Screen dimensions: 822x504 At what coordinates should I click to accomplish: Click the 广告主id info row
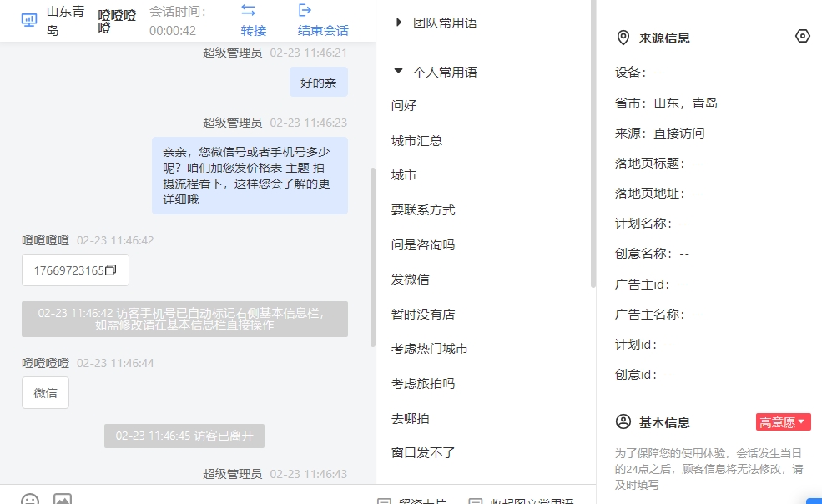tap(651, 285)
